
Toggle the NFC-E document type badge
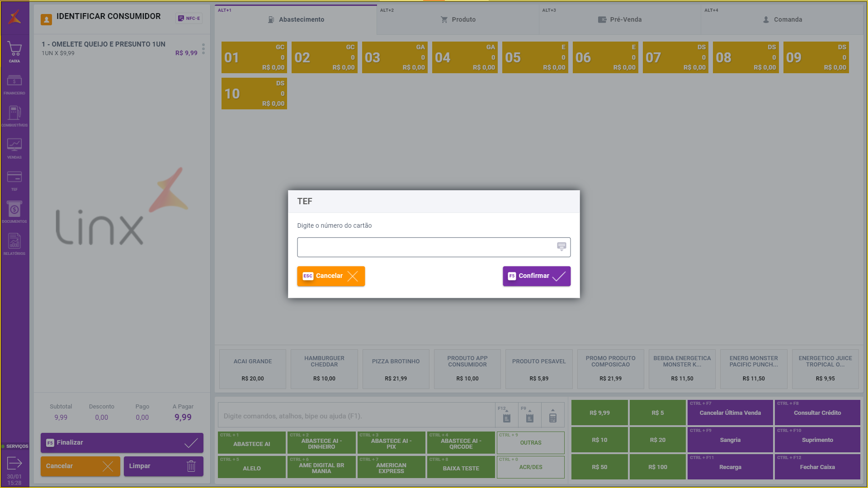(189, 19)
